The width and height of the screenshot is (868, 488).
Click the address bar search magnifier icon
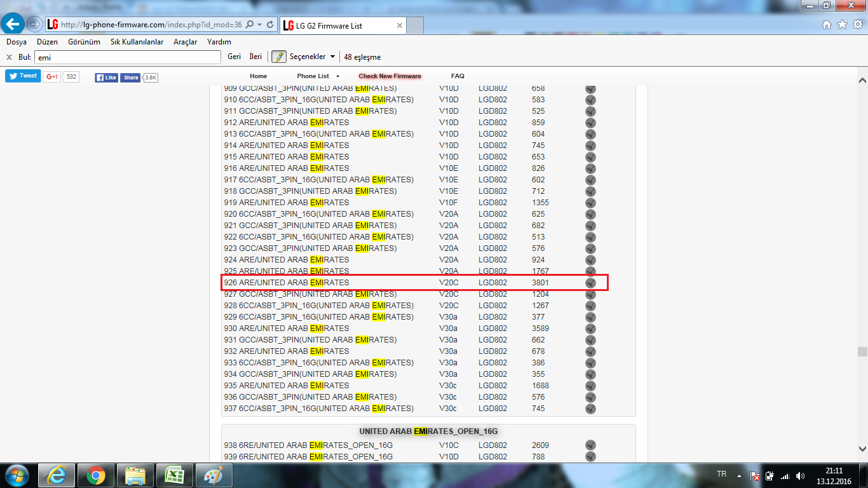(249, 25)
